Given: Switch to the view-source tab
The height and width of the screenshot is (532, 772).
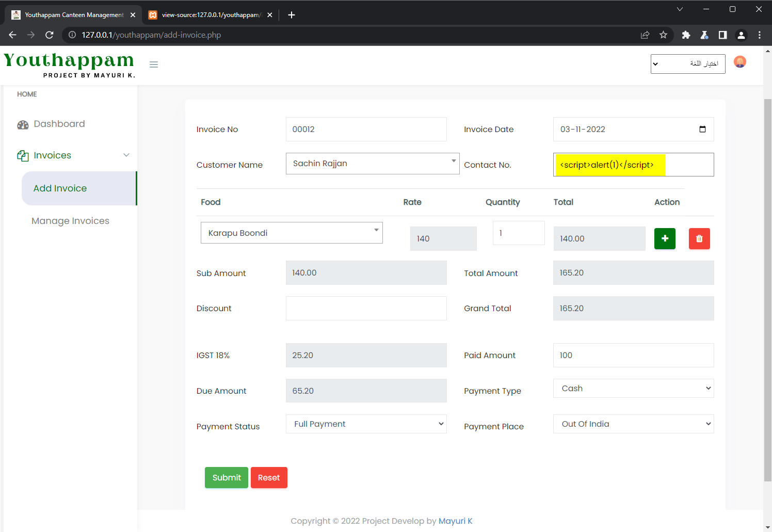Looking at the screenshot, I should 210,15.
